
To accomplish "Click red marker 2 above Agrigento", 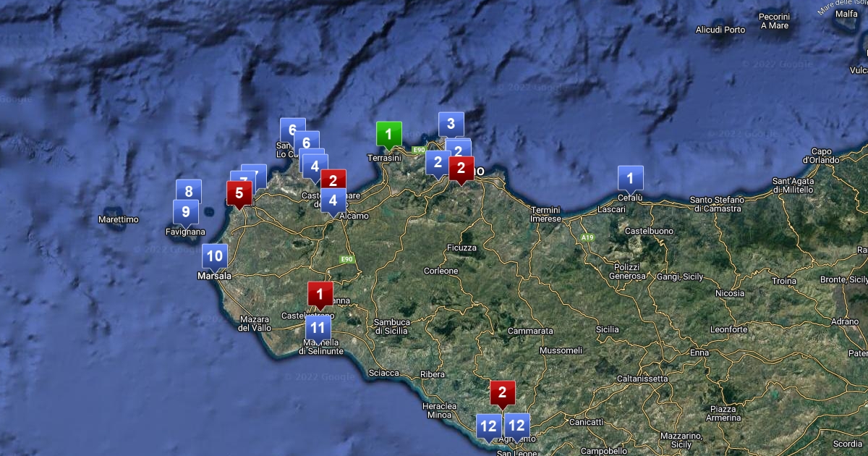I will [x=502, y=393].
